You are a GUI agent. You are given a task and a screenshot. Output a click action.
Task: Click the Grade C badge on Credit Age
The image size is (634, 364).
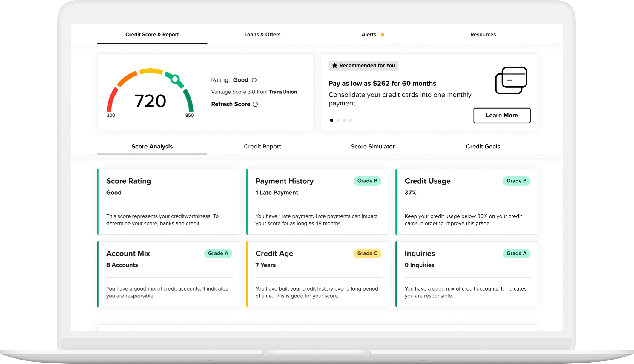point(367,254)
